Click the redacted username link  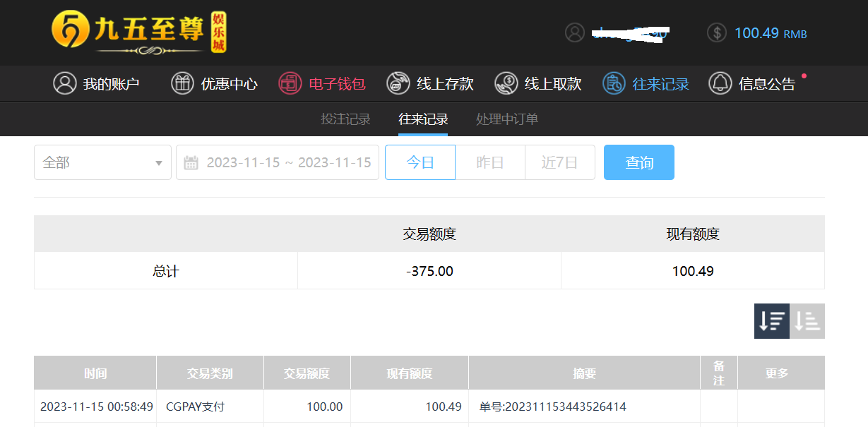630,33
